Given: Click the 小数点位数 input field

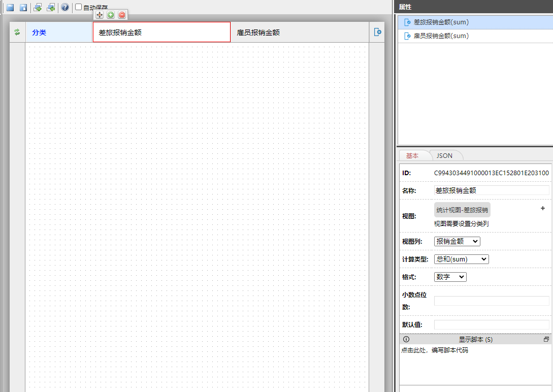Looking at the screenshot, I should 491,301.
